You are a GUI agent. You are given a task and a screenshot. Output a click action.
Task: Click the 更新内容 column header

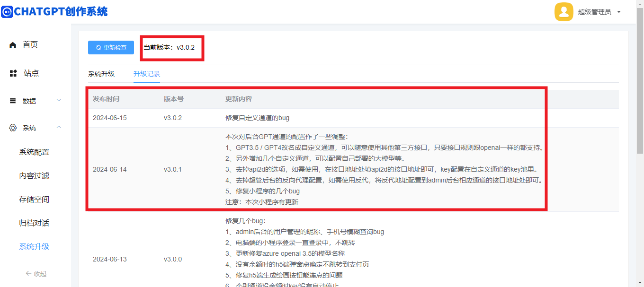point(239,99)
